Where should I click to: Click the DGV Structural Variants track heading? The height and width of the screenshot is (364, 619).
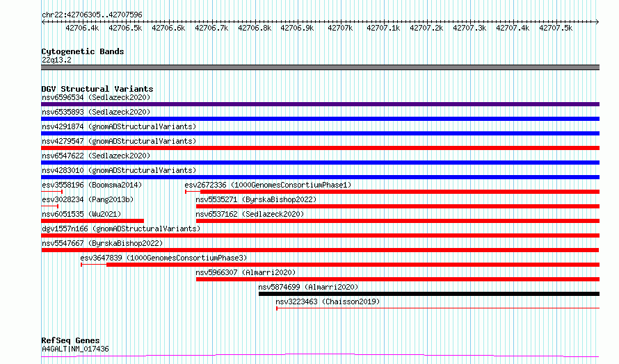pyautogui.click(x=97, y=89)
